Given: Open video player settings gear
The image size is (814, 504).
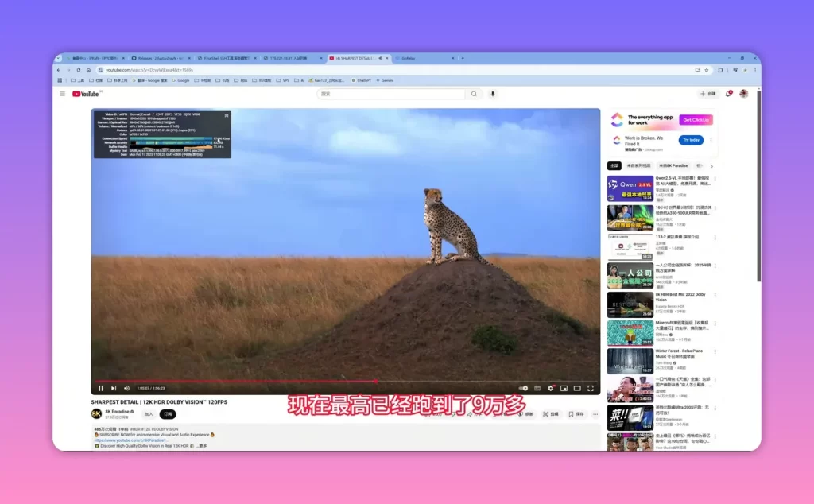Looking at the screenshot, I should pyautogui.click(x=551, y=388).
